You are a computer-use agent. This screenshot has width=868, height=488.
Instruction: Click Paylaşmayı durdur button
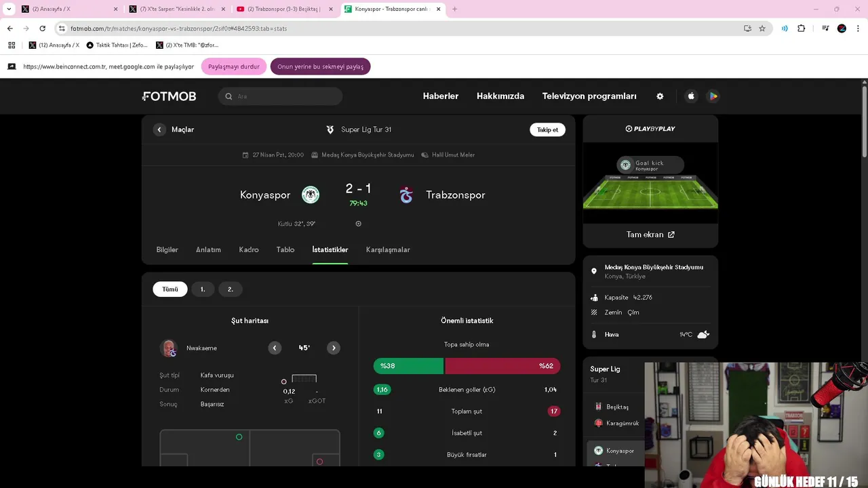(234, 66)
